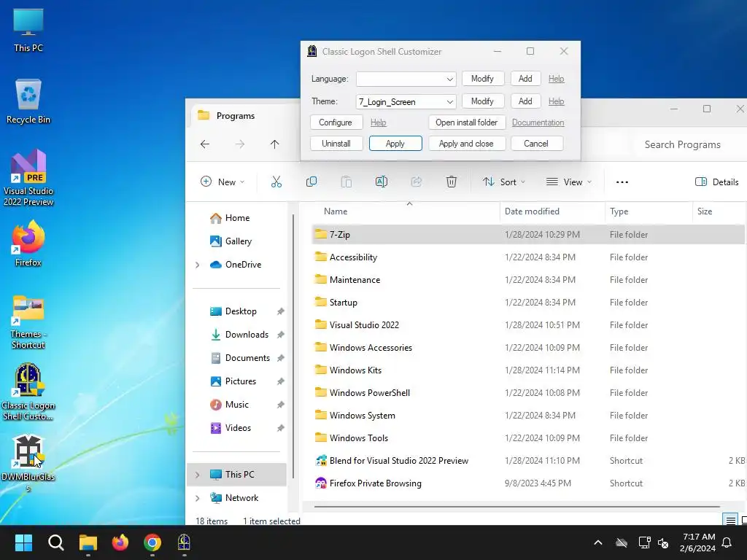Image resolution: width=747 pixels, height=560 pixels.
Task: Click the Rename icon in Explorer toolbar
Action: (381, 182)
